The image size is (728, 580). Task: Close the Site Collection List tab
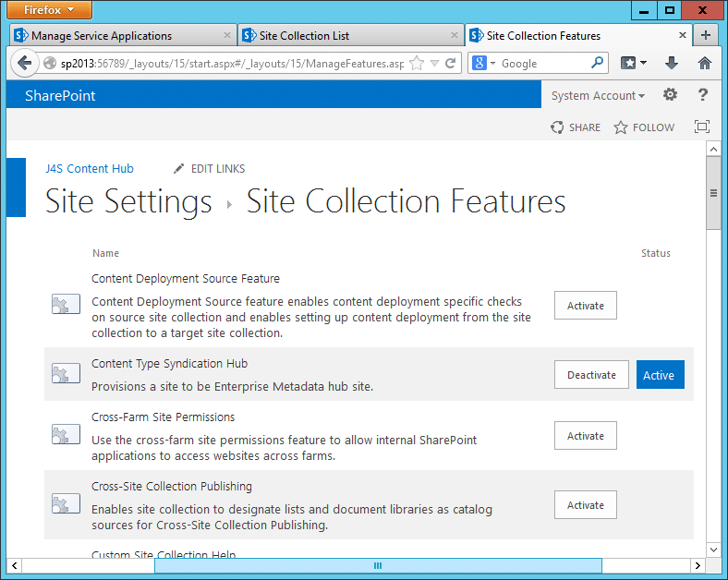[x=455, y=35]
